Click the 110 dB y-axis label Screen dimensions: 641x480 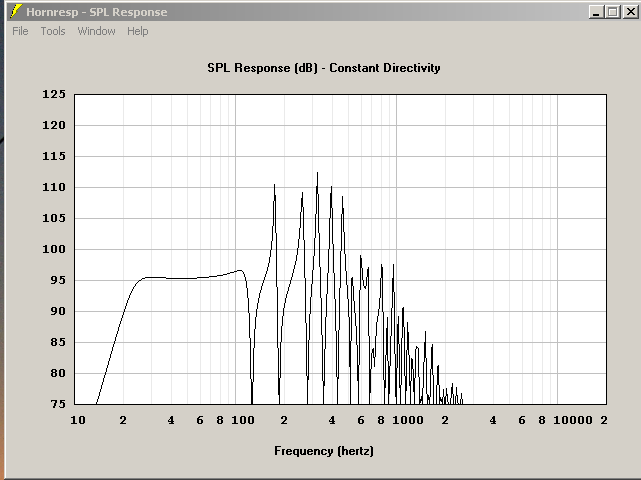click(54, 187)
